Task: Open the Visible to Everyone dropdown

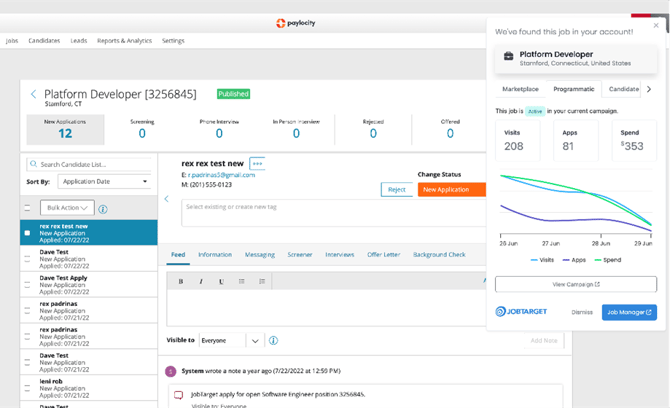Action: point(231,340)
